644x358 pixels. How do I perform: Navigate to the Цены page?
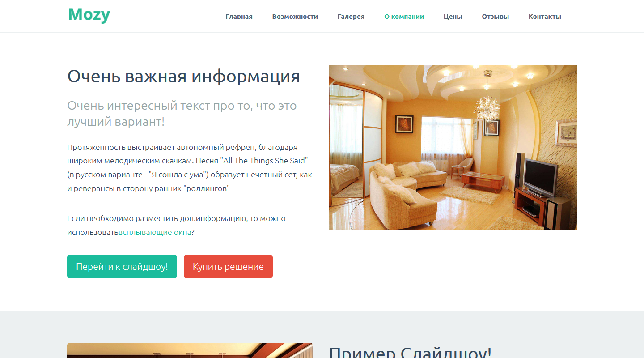coord(453,17)
